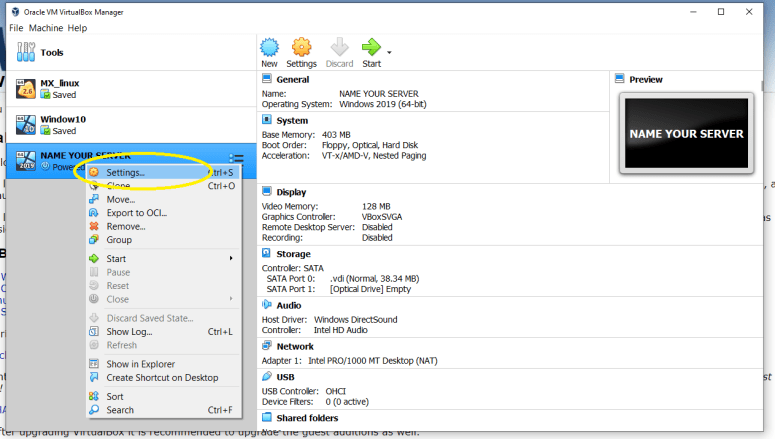Click the New VM toolbar icon
775x439 pixels.
269,51
